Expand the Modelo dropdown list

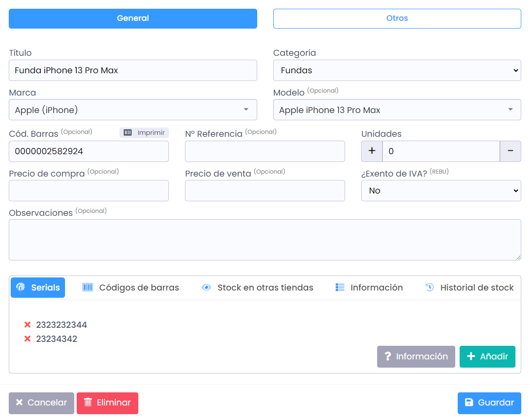pyautogui.click(x=397, y=110)
